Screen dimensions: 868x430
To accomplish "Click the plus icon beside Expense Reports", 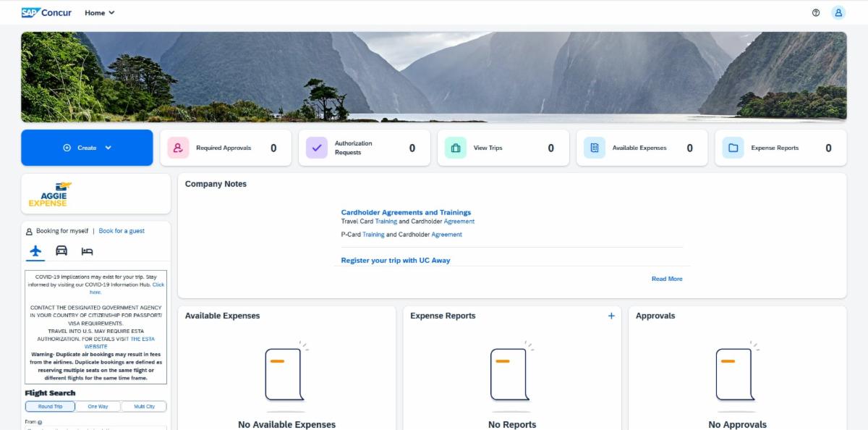I will [611, 316].
